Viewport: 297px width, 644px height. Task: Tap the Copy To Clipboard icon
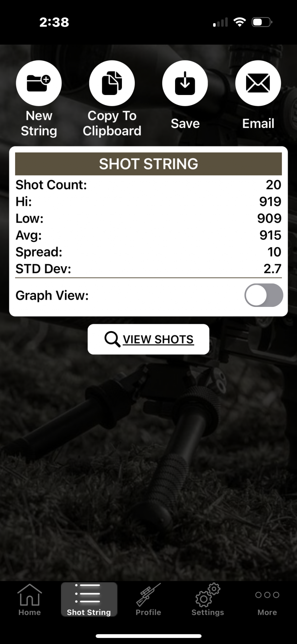[112, 83]
